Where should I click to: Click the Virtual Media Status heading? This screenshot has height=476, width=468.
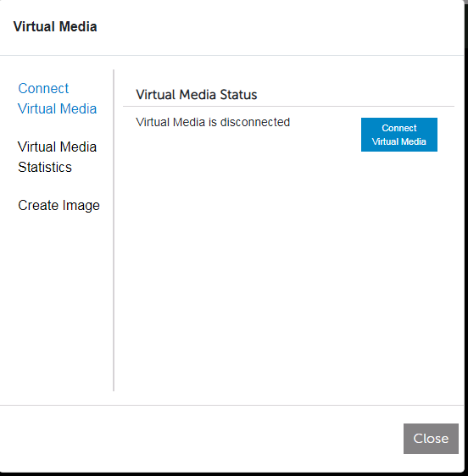197,95
